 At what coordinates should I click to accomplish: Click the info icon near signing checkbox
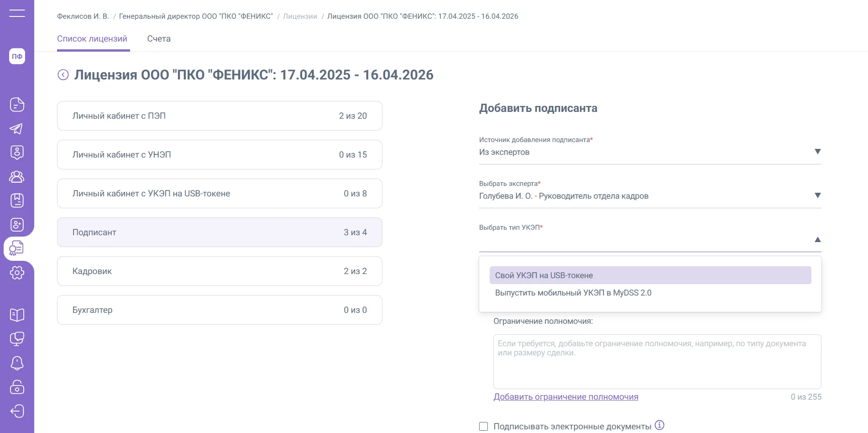point(659,425)
